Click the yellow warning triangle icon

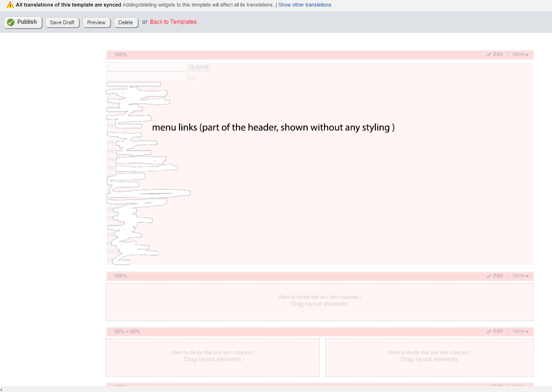pos(10,5)
